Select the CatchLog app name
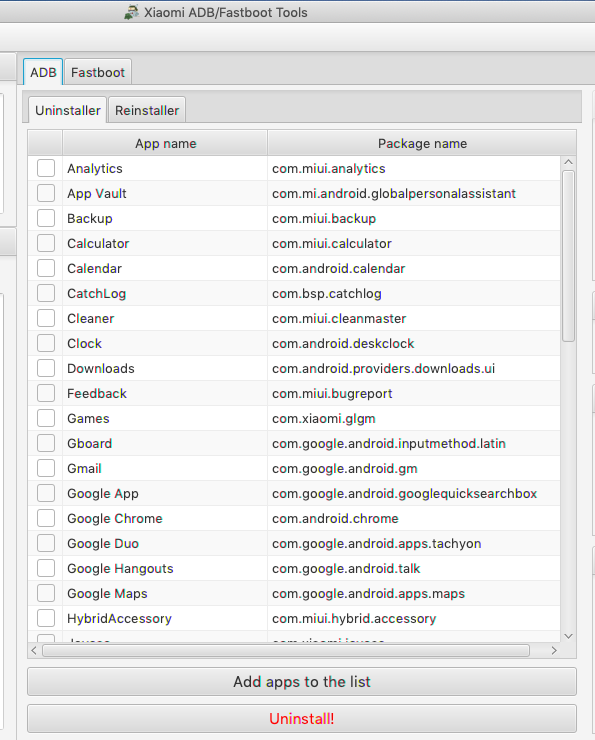The height and width of the screenshot is (740, 595). (x=97, y=294)
